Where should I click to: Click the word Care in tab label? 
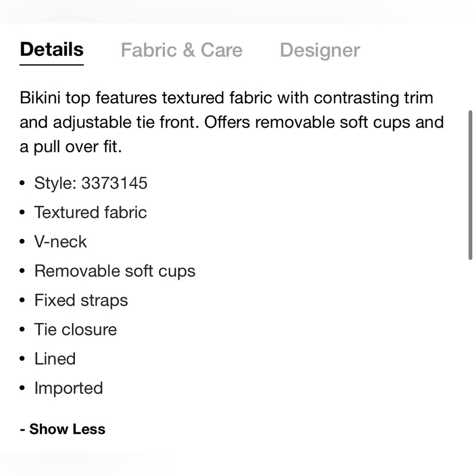point(221,50)
